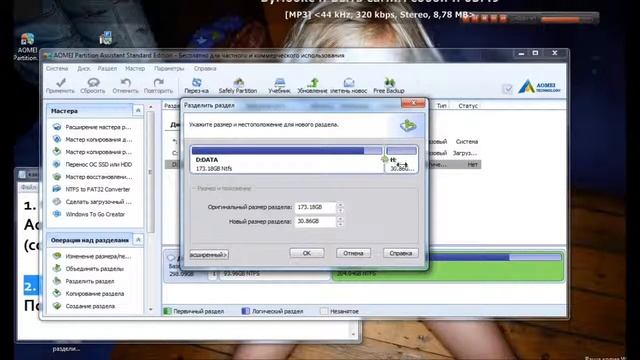640x360 pixels.
Task: Select Resize/Move partition operation
Action: tap(92, 256)
